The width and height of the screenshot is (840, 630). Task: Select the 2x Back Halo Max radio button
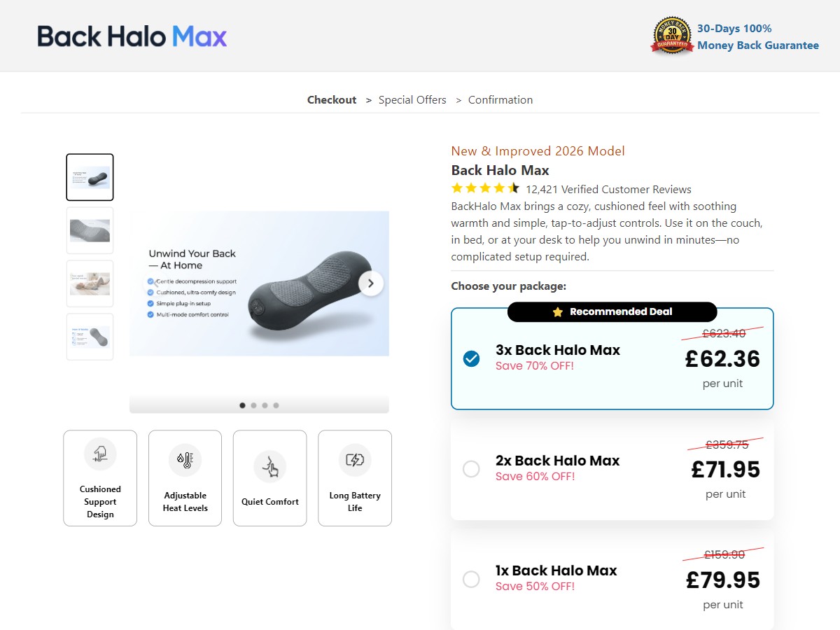pos(471,469)
